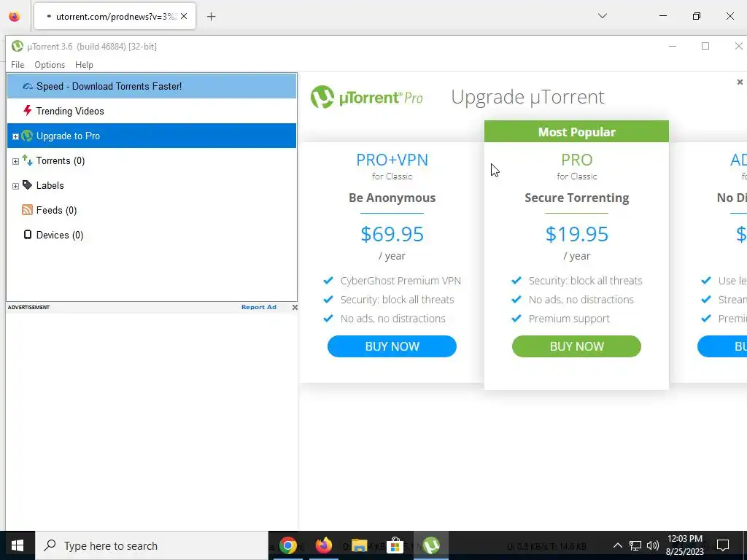This screenshot has height=560, width=747.
Task: Click the taskbar search box
Action: pos(152,545)
